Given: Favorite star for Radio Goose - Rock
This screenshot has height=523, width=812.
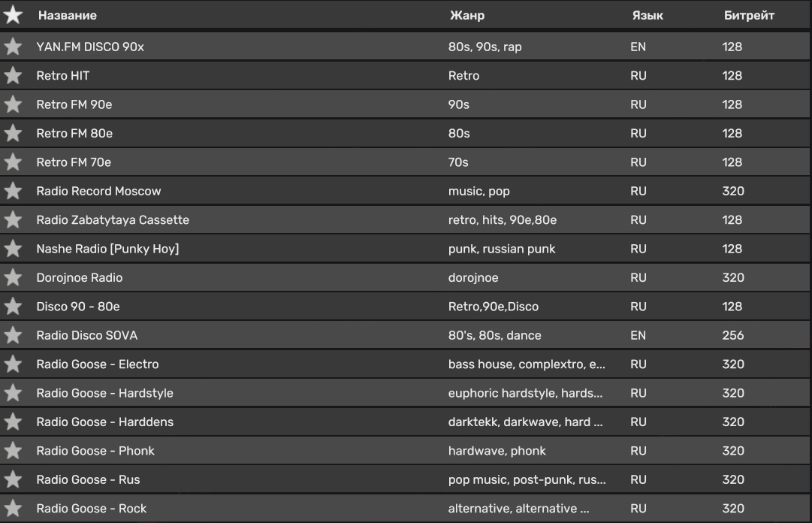Looking at the screenshot, I should coord(13,509).
